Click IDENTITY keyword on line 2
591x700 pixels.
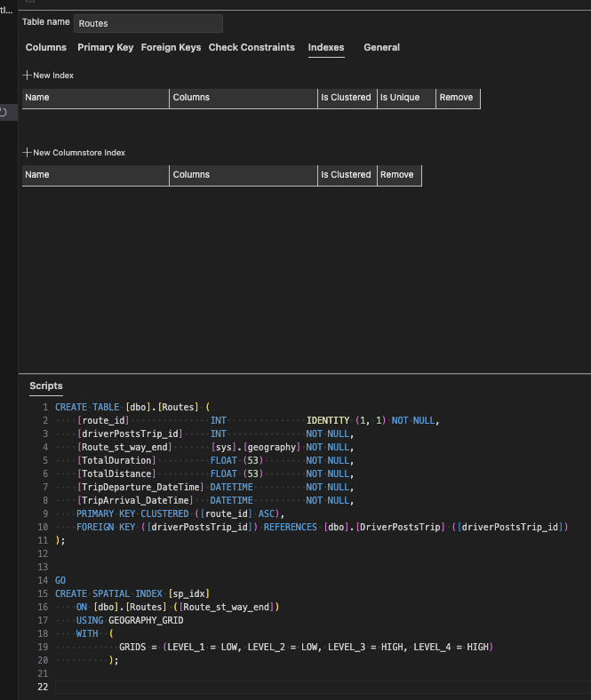[328, 420]
